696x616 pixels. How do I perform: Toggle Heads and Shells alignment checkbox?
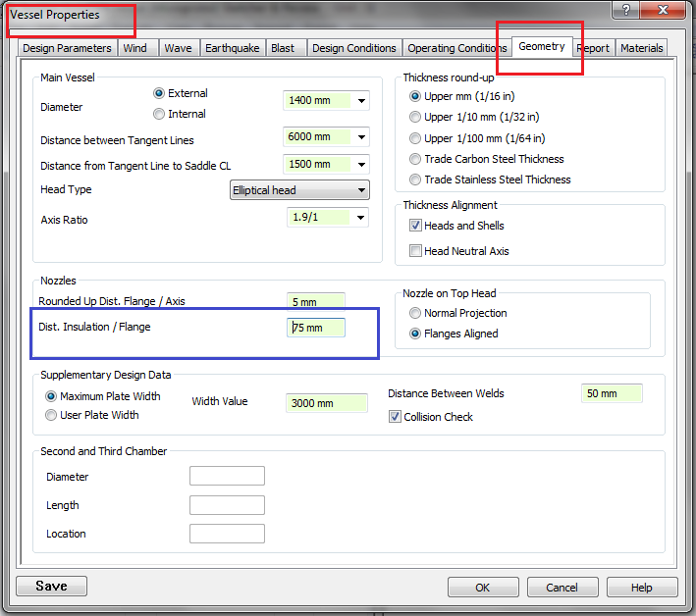pos(415,226)
